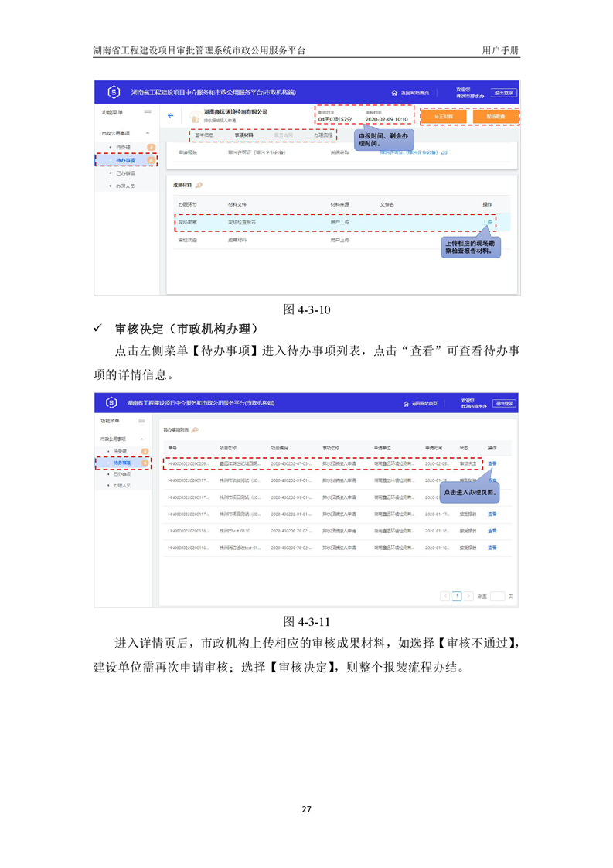The height and width of the screenshot is (868, 613).
Task: Click the 图 4-3-10 figure caption
Action: click(x=306, y=309)
